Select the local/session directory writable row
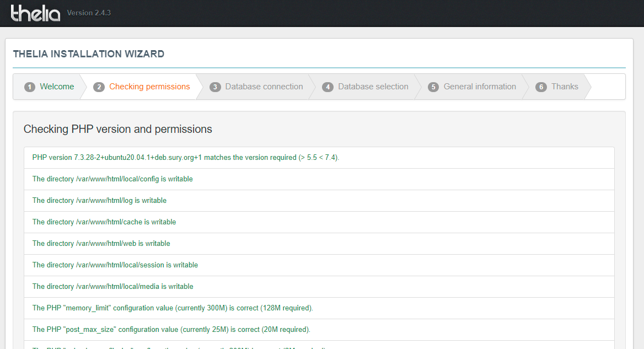The height and width of the screenshot is (349, 644). [319, 265]
